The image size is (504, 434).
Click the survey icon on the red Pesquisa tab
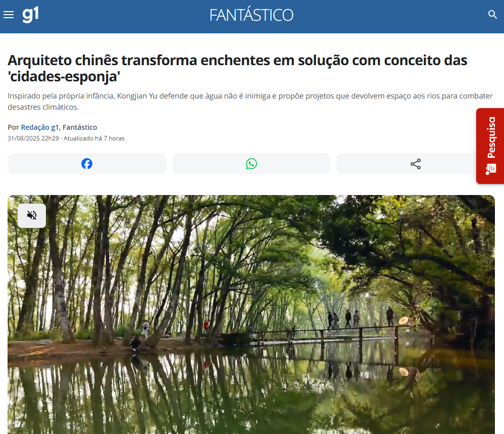491,169
